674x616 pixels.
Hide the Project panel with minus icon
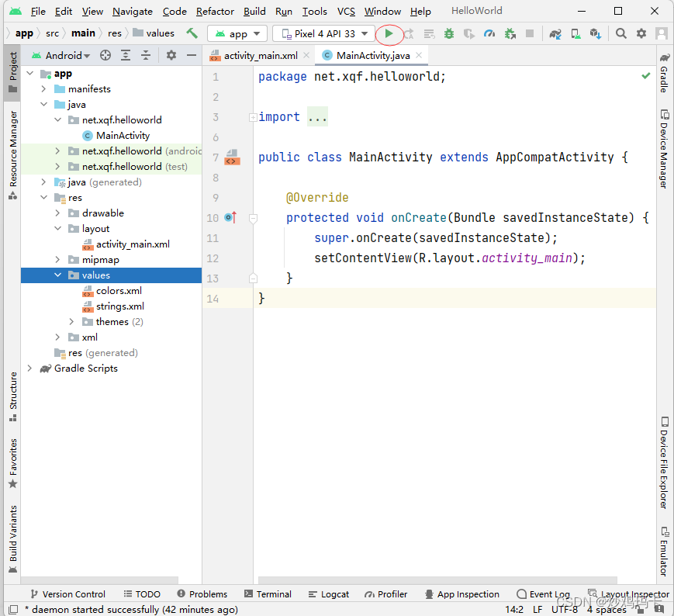[192, 55]
